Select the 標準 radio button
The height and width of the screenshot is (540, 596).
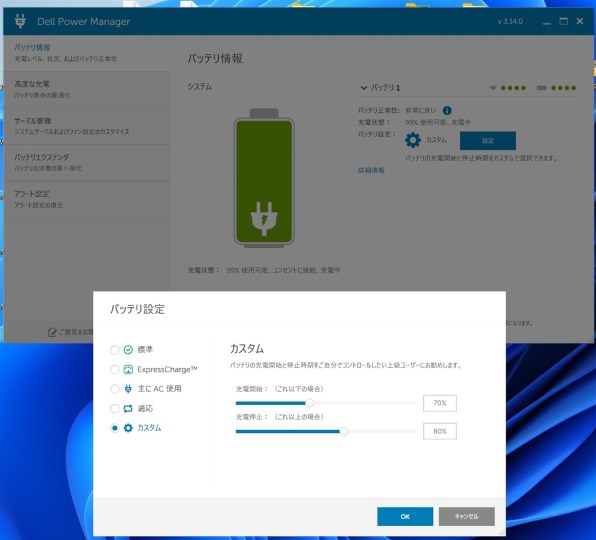114,350
